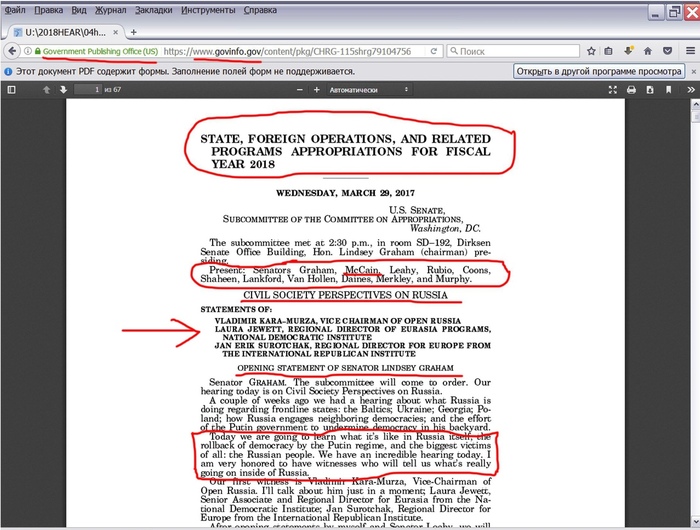
Task: Click the green padlock security icon
Action: pyautogui.click(x=38, y=51)
